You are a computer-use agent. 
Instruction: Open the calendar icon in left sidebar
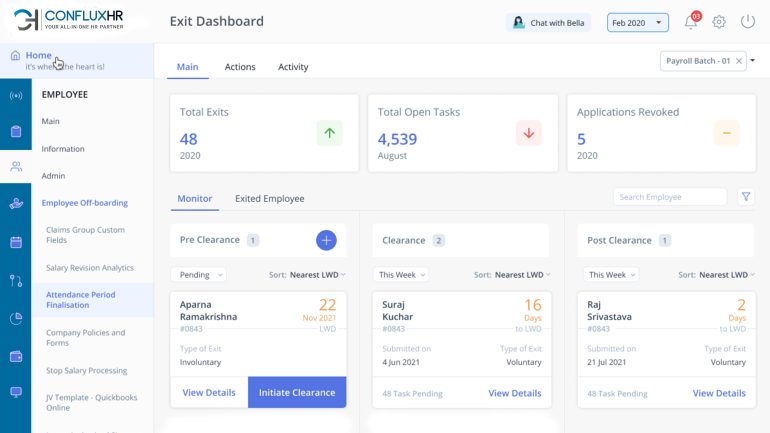15,242
